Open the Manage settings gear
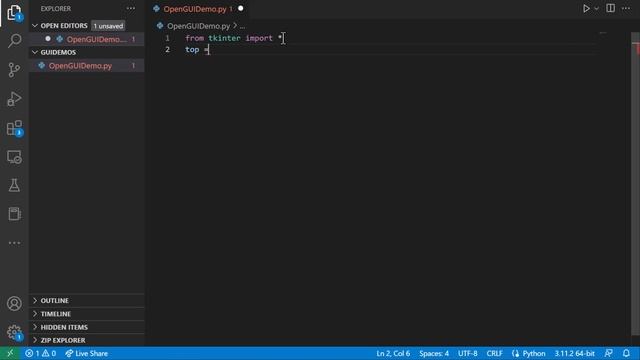Image resolution: width=640 pixels, height=360 pixels. coord(14,332)
